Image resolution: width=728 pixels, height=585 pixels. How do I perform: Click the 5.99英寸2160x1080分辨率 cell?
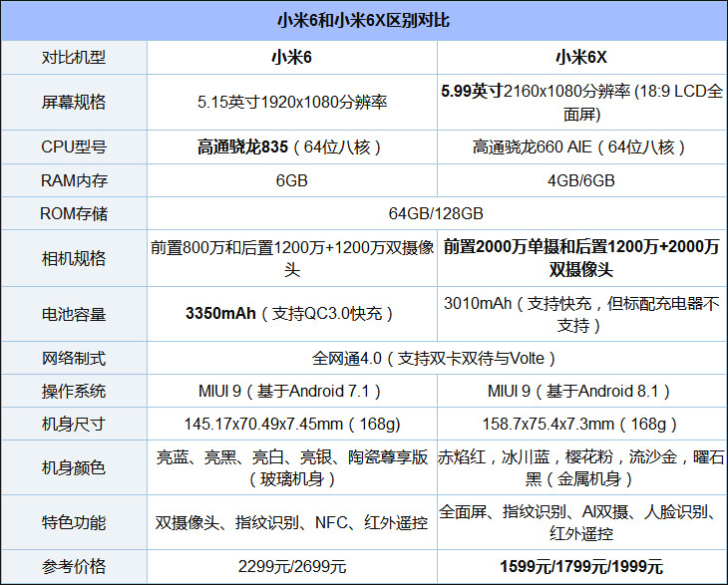click(581, 102)
